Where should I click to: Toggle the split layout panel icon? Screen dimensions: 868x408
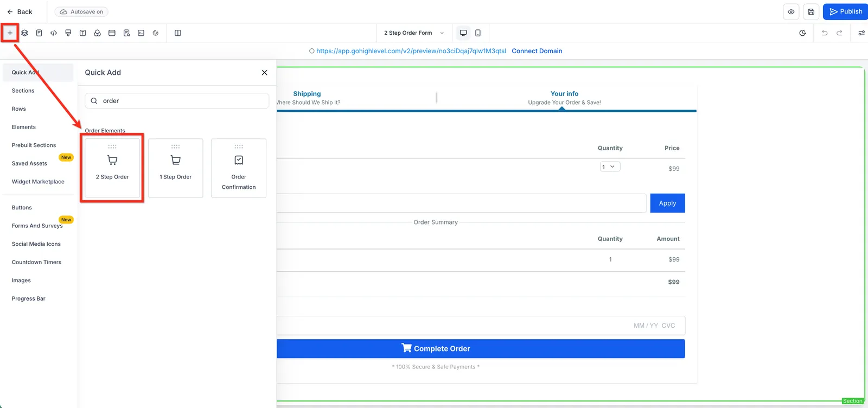click(x=178, y=33)
